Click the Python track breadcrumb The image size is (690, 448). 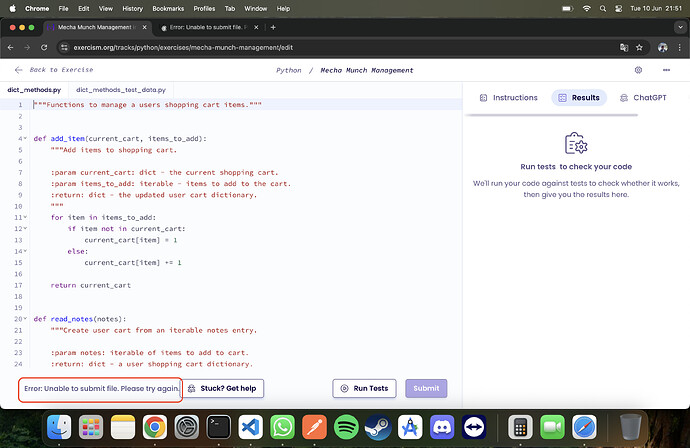click(289, 70)
